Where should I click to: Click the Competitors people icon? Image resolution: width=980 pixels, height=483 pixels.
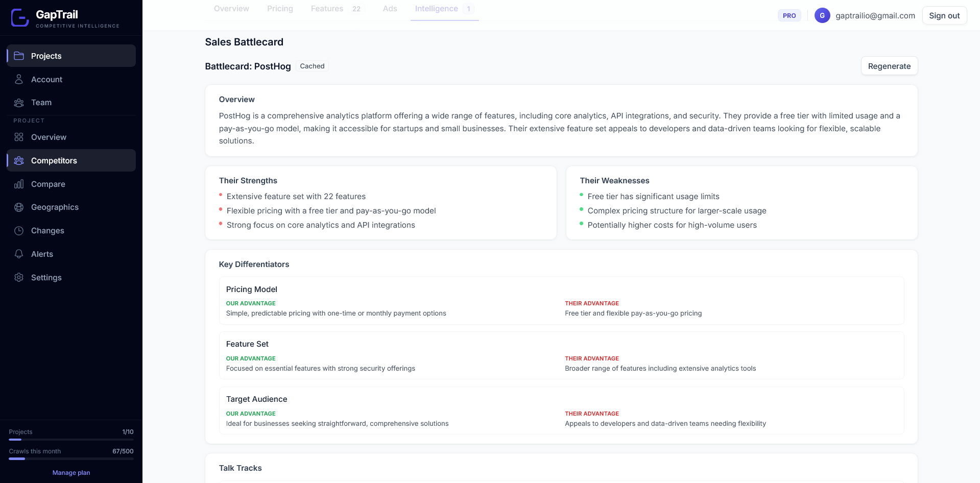click(x=19, y=160)
